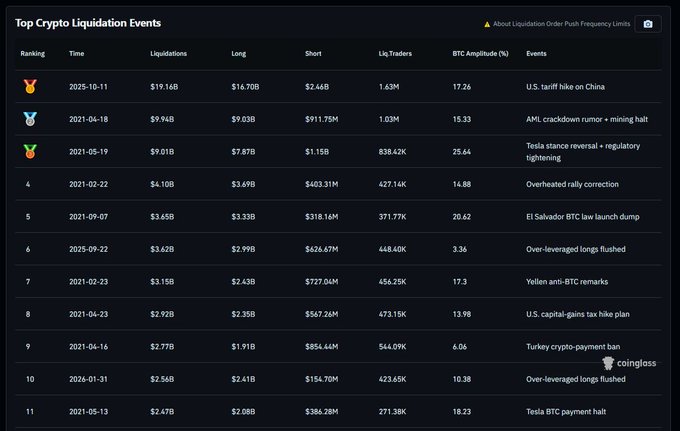Select date 2021-04-23
This screenshot has height=431, width=680.
[x=88, y=314]
